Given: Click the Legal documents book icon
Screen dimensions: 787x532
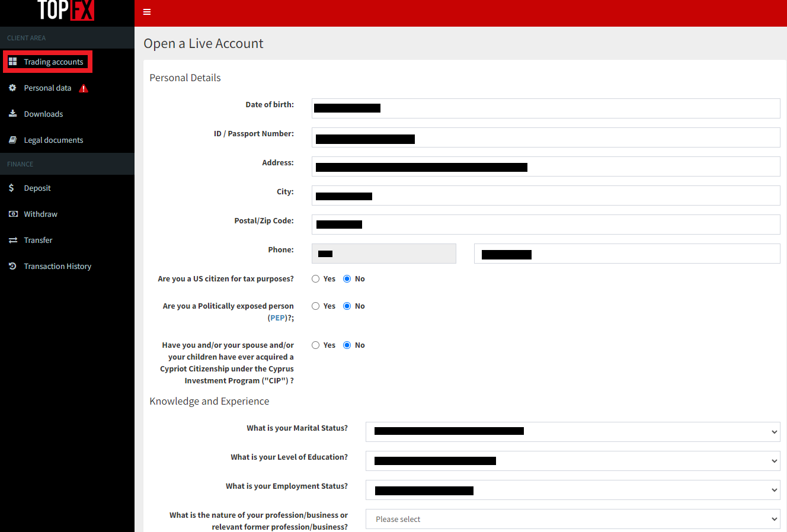Looking at the screenshot, I should (12, 140).
